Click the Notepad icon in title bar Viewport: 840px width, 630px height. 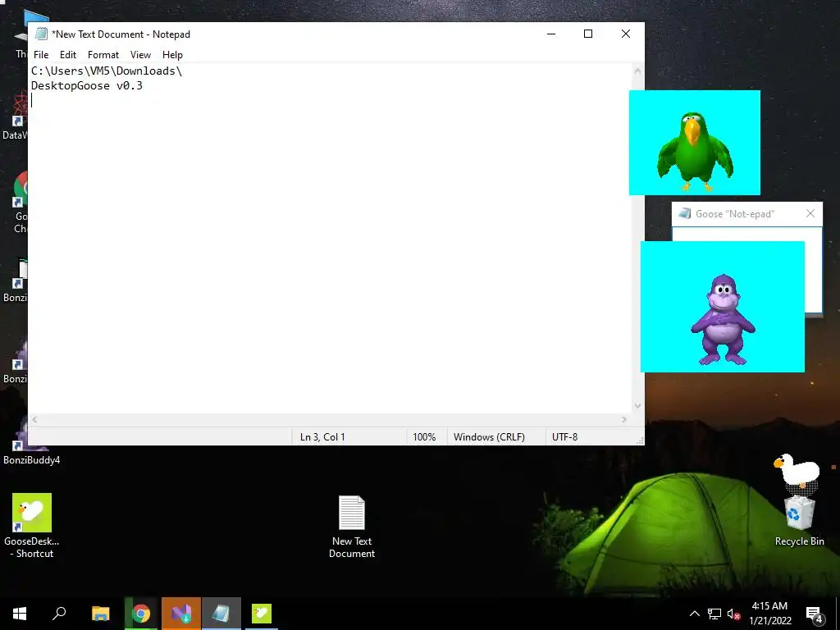tap(41, 34)
